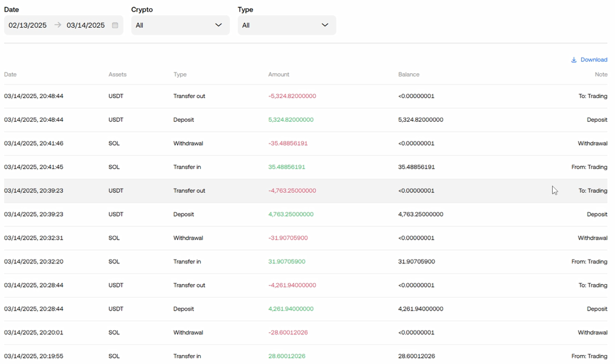Expand the Type dropdown
This screenshot has height=364, width=615.
tap(287, 25)
